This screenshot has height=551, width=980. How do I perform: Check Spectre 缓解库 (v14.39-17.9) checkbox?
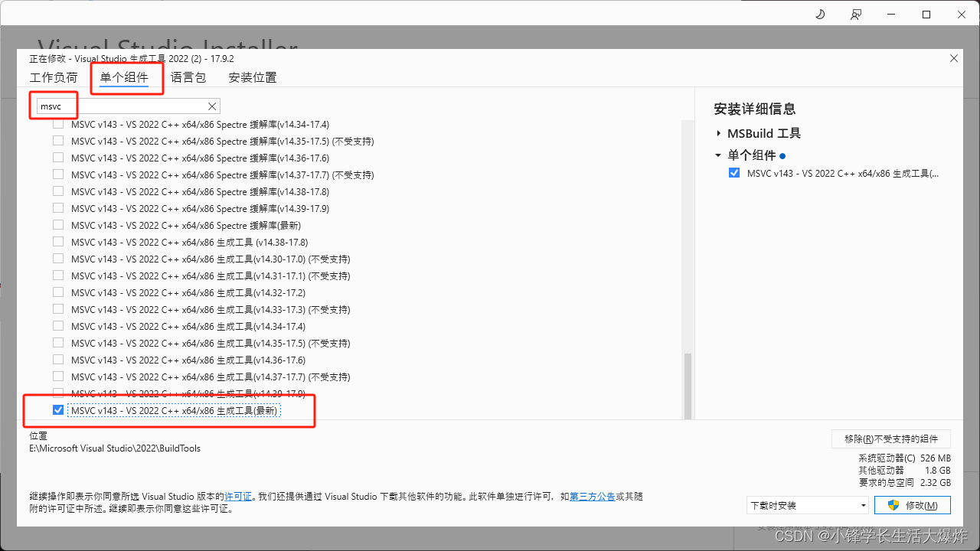coord(58,208)
